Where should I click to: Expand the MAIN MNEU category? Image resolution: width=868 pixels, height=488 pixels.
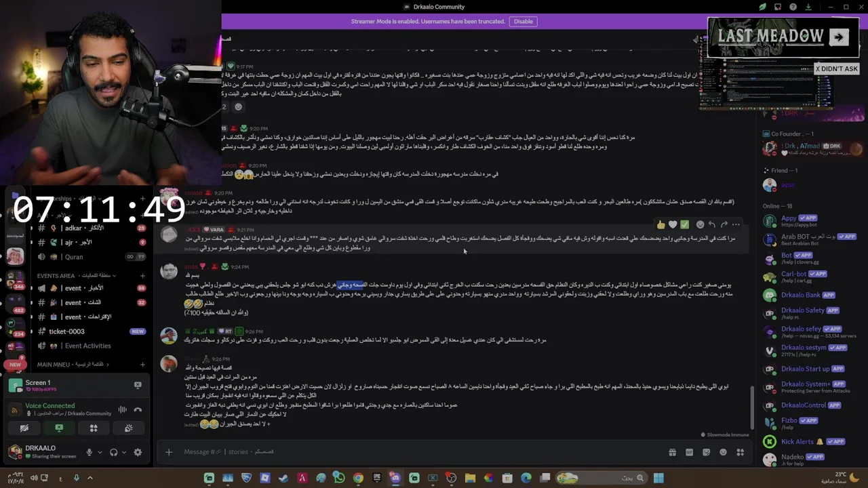[x=75, y=365]
